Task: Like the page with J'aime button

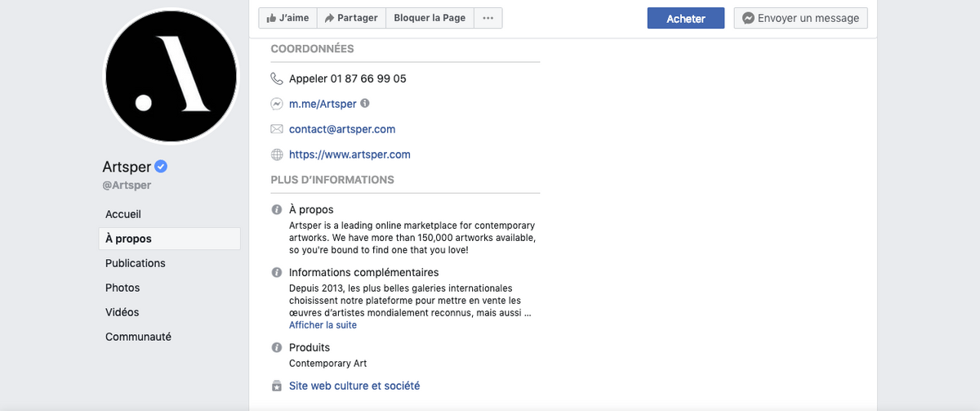Action: pyautogui.click(x=287, y=18)
